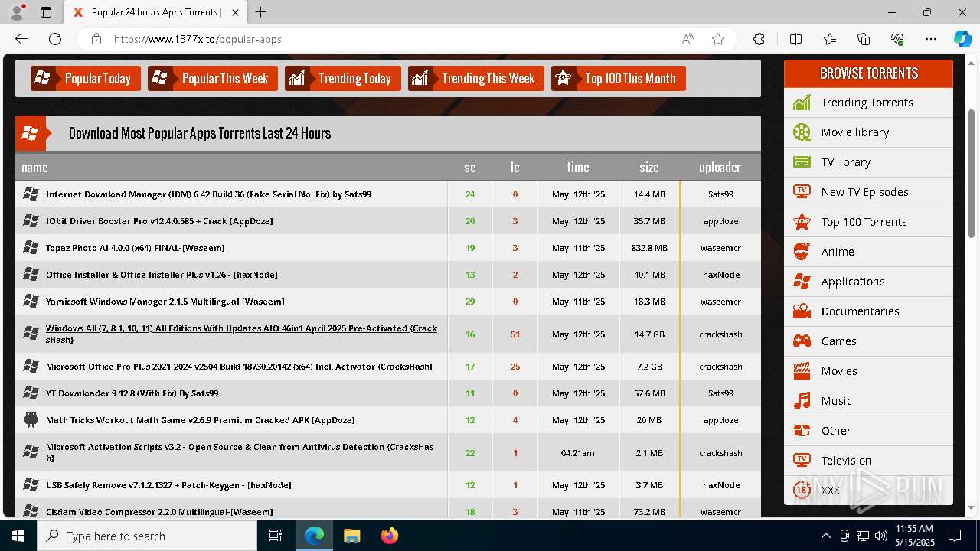Image resolution: width=980 pixels, height=551 pixels.
Task: Open TV library category
Action: [845, 162]
